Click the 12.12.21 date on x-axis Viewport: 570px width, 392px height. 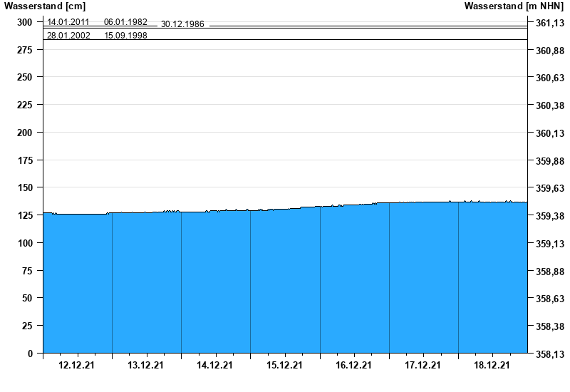(78, 366)
